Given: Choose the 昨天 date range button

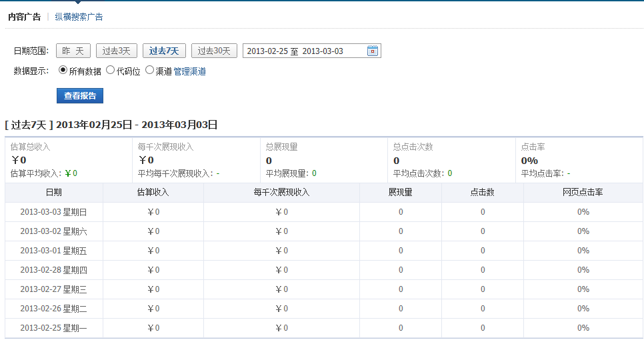Looking at the screenshot, I should 73,51.
